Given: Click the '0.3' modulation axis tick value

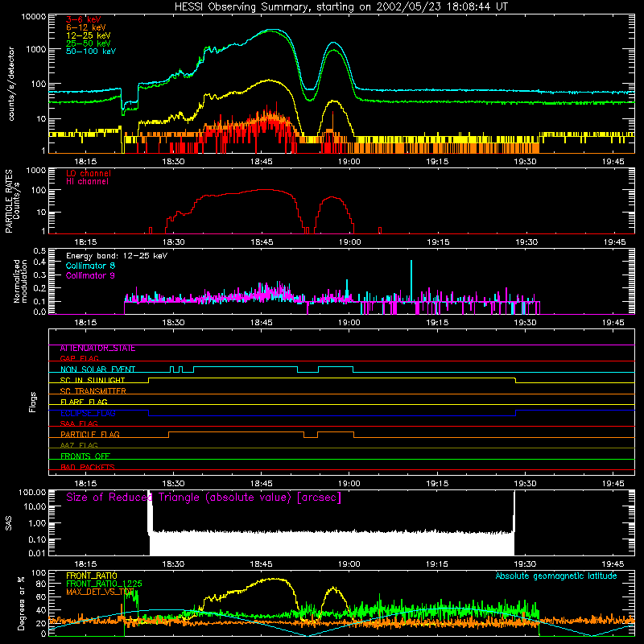Looking at the screenshot, I should point(39,275).
